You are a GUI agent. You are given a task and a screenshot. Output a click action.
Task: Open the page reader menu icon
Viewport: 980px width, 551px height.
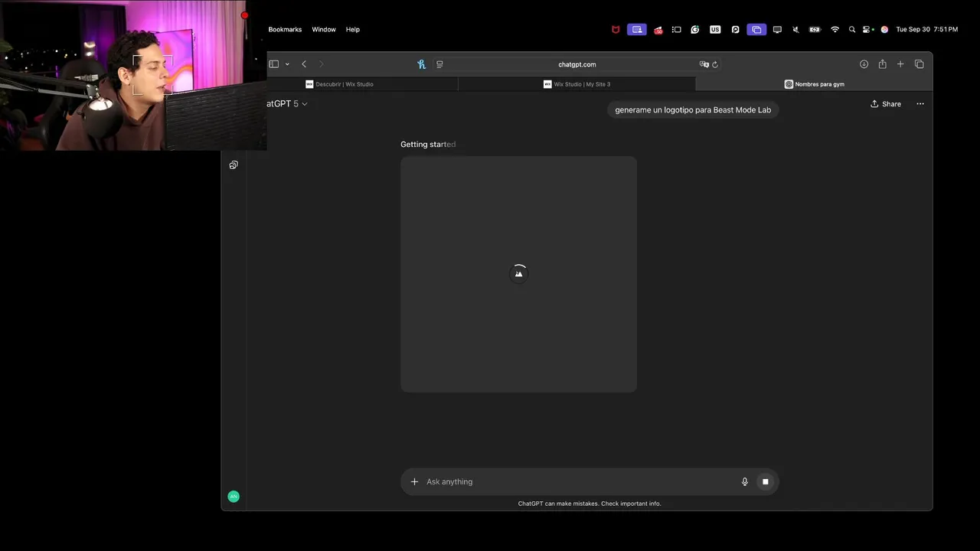click(x=439, y=64)
